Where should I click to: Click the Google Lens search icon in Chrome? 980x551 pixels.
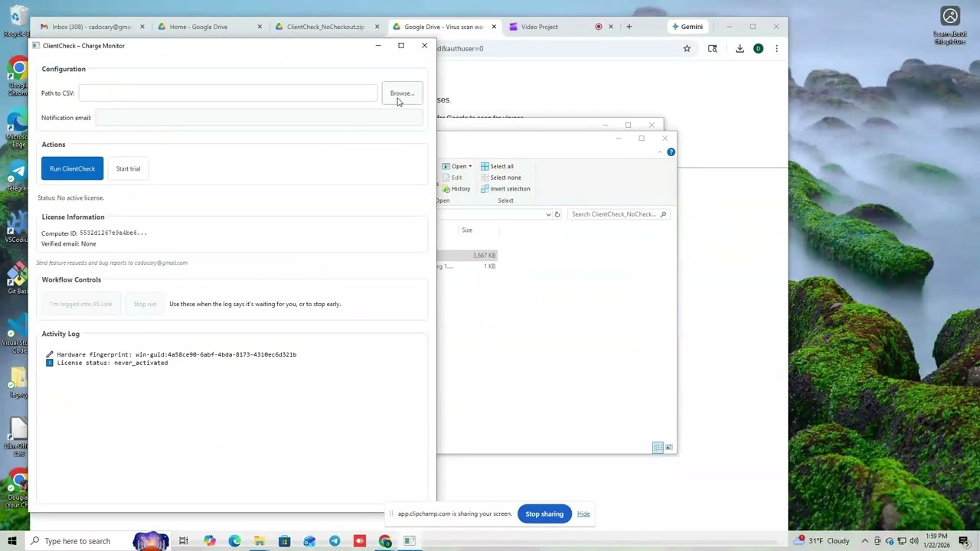[713, 49]
